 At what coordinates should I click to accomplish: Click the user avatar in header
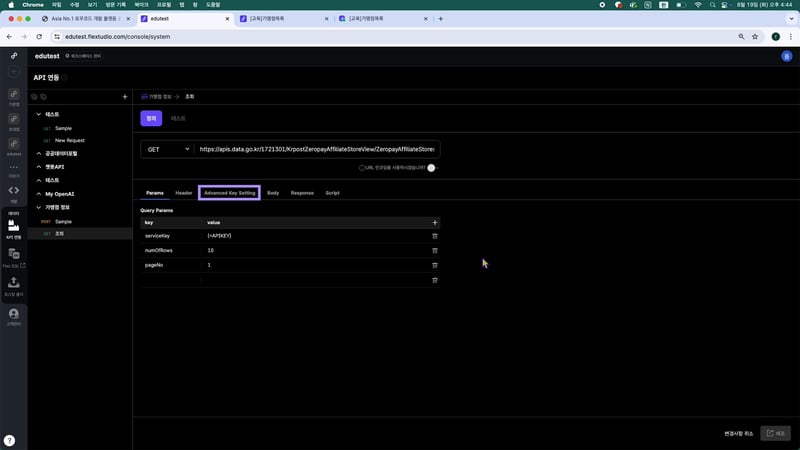pos(786,56)
